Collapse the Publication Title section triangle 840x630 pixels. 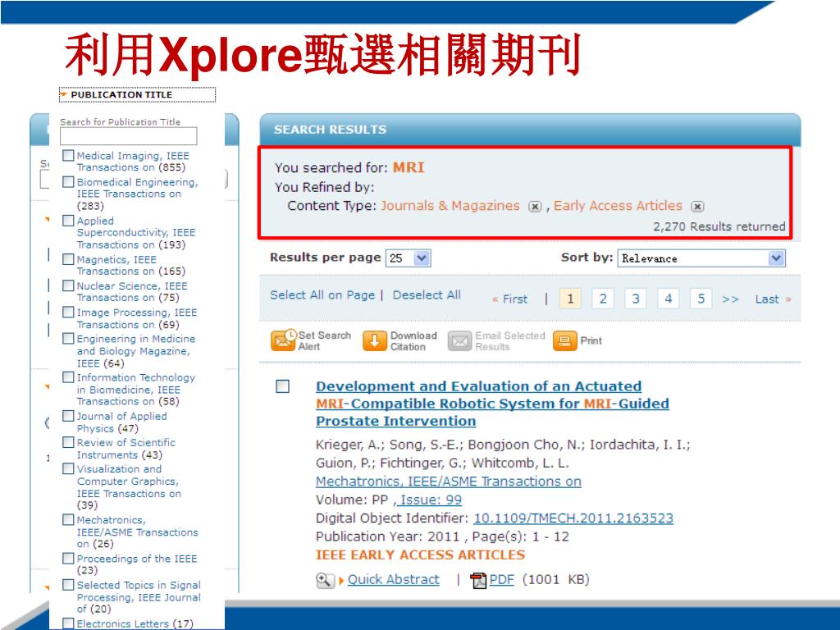tap(64, 95)
